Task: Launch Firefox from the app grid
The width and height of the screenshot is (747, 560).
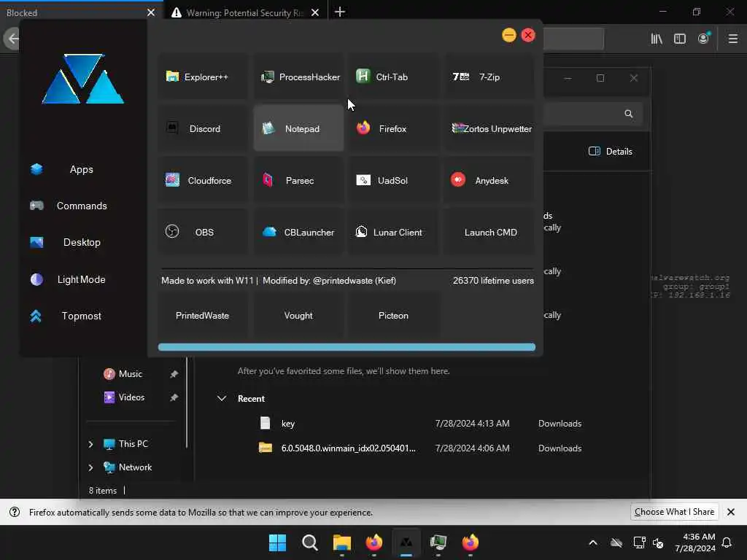Action: point(393,128)
